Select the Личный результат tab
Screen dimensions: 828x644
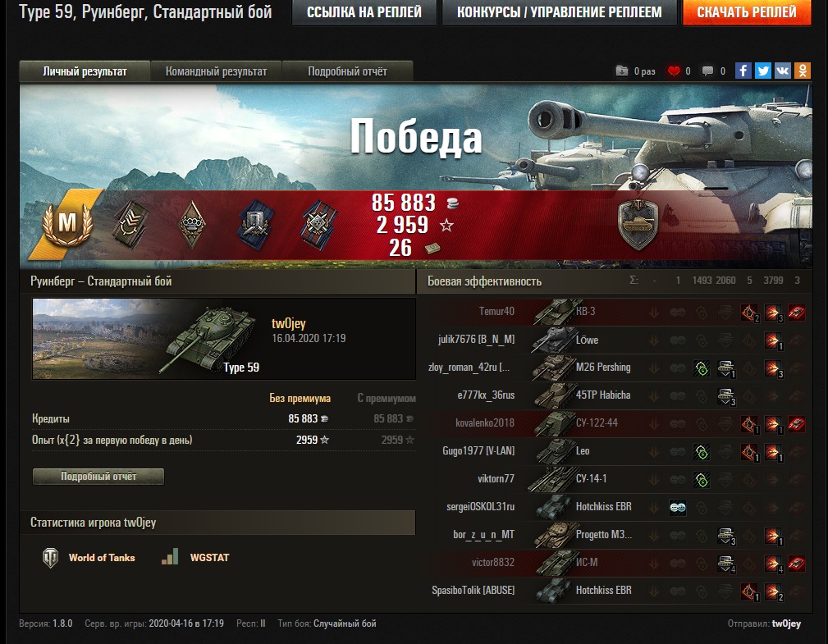coord(85,72)
